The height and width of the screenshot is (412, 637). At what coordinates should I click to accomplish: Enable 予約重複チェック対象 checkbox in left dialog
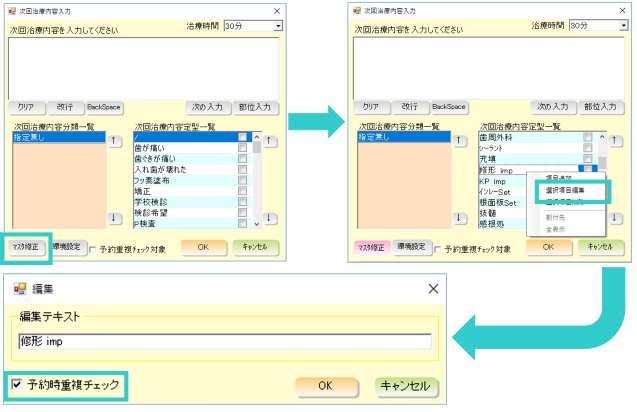(x=93, y=248)
